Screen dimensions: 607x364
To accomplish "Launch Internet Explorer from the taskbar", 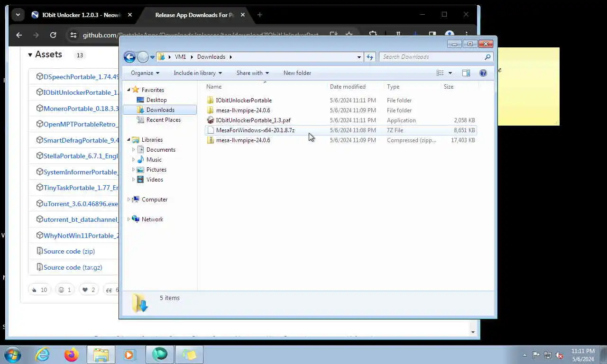I will pyautogui.click(x=42, y=355).
